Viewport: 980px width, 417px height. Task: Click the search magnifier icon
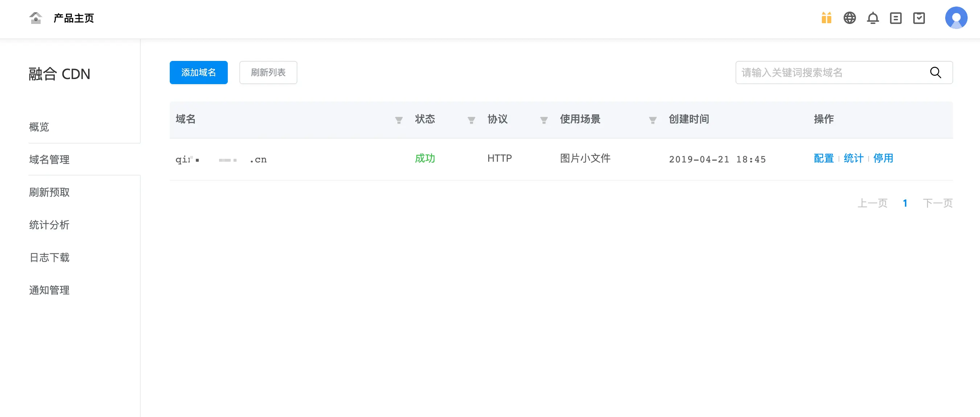point(935,72)
